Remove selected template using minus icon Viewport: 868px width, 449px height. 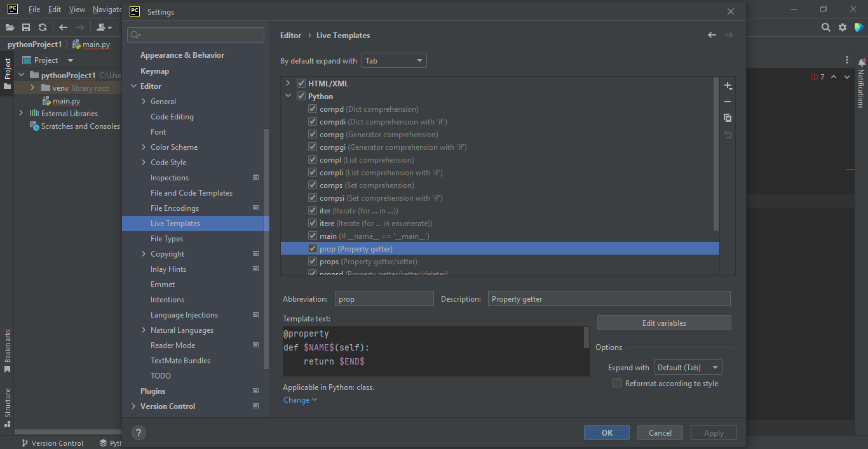tap(728, 101)
